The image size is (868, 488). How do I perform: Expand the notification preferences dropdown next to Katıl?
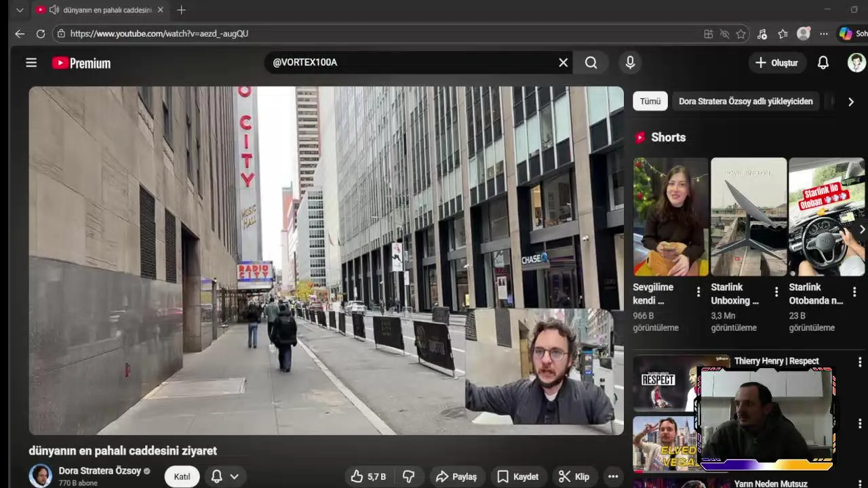(x=234, y=476)
